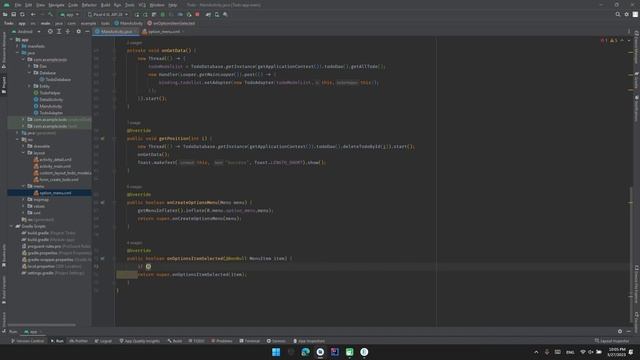
Task: Hide project panel with minus icon
Action: click(87, 31)
